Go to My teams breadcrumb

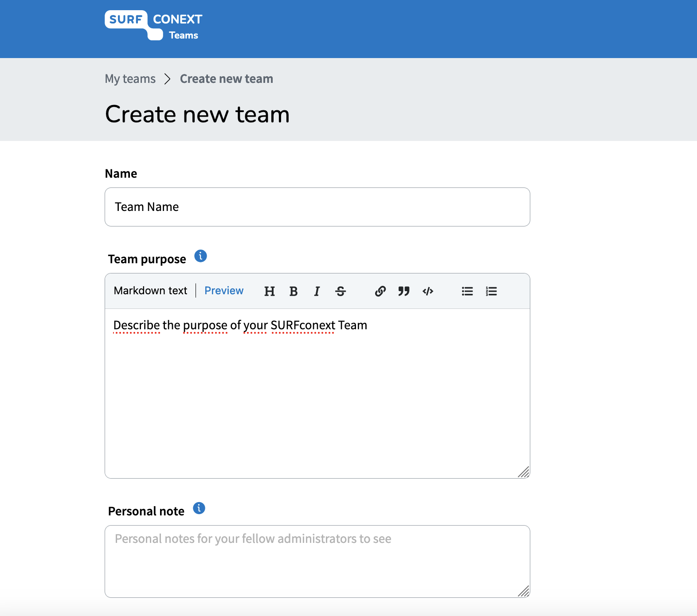[x=130, y=79]
